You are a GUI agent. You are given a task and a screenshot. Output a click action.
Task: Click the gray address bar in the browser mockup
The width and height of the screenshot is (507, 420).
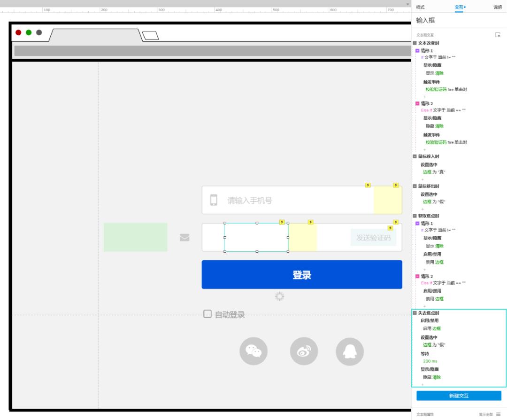point(213,51)
